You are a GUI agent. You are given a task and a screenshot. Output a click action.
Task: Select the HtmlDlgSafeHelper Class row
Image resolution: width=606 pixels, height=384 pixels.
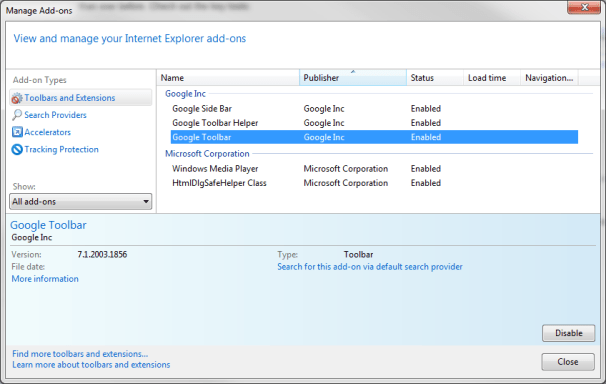coord(374,183)
